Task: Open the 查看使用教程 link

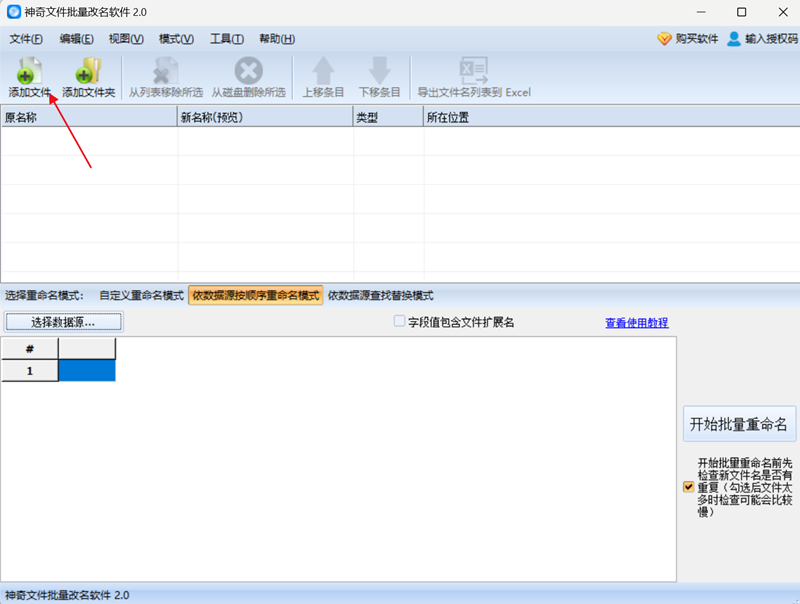Action: coord(637,322)
